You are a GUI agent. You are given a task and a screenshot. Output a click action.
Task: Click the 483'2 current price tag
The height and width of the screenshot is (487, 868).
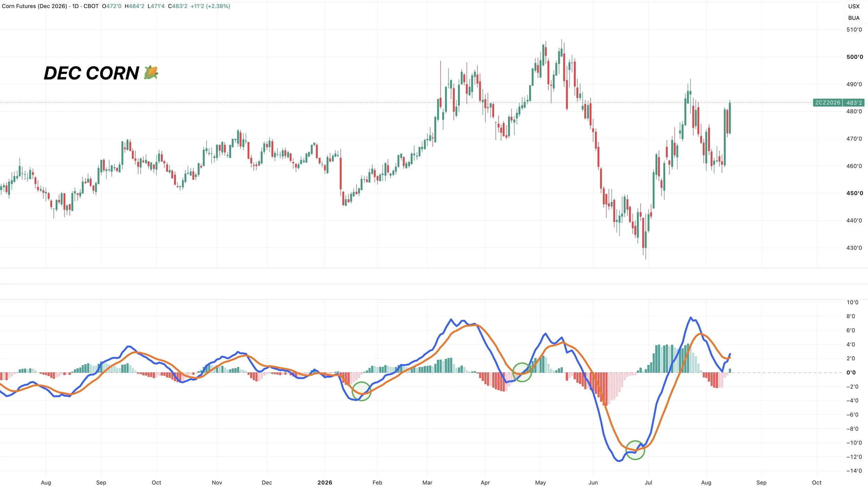[x=854, y=103]
